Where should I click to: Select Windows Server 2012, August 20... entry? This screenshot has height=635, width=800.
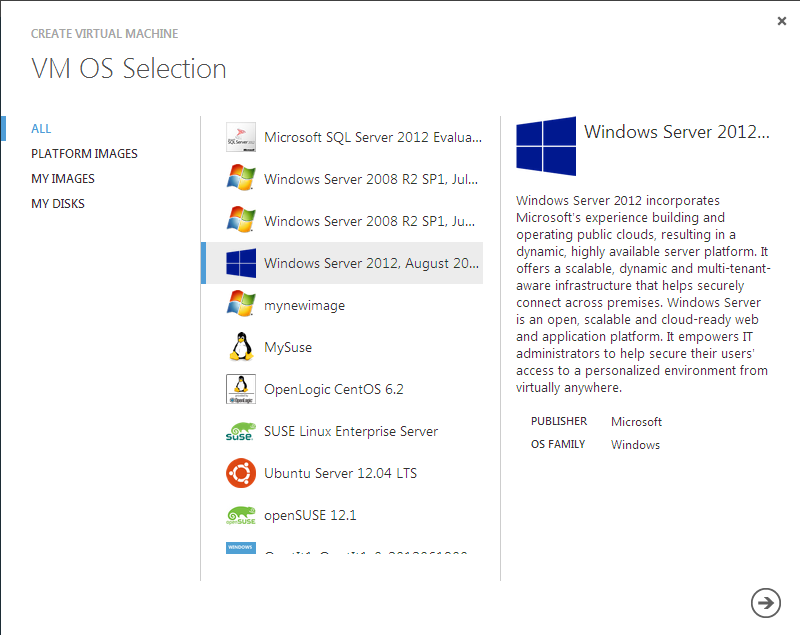click(x=344, y=263)
